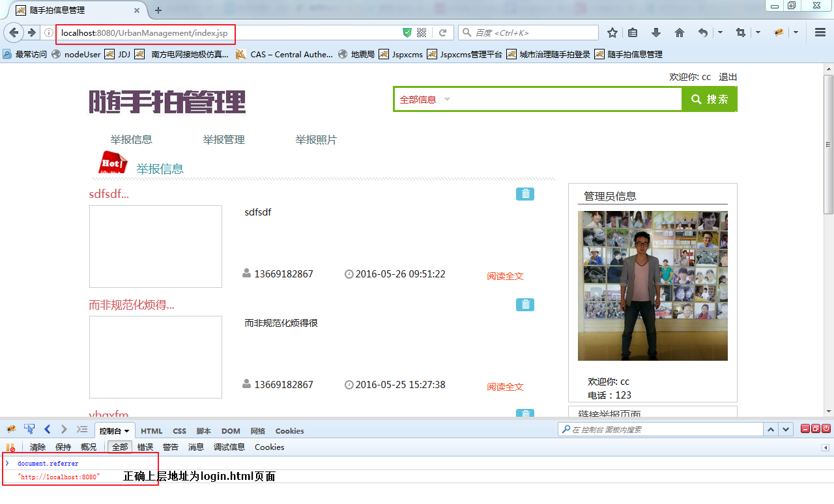Viewport: 834px width, 504px height.
Task: Open the downloads arrow icon
Action: (x=656, y=33)
